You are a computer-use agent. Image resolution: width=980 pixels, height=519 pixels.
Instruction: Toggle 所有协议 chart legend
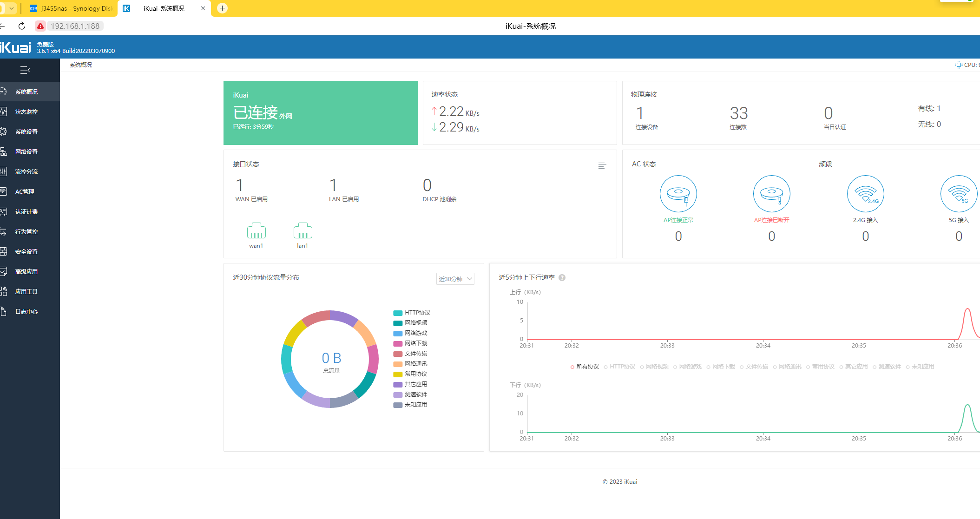(x=585, y=367)
